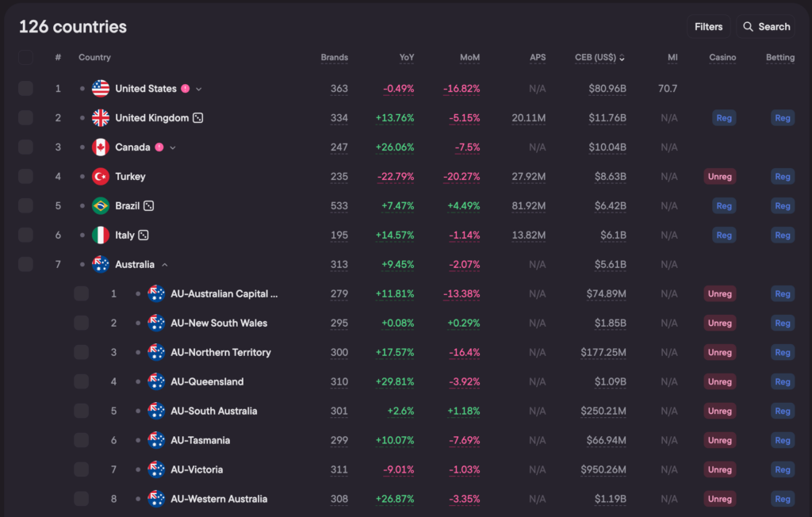Click the dice icon next to United Kingdom
Image resolution: width=812 pixels, height=517 pixels.
click(198, 118)
